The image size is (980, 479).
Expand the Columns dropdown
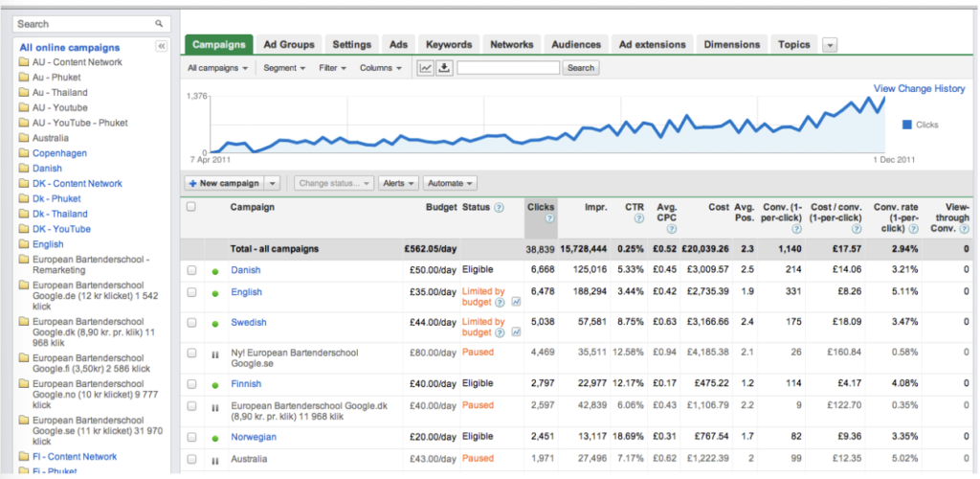coord(381,68)
